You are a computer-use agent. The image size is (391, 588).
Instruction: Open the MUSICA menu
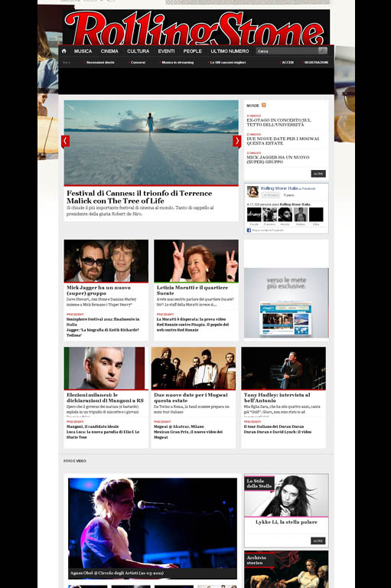point(83,51)
